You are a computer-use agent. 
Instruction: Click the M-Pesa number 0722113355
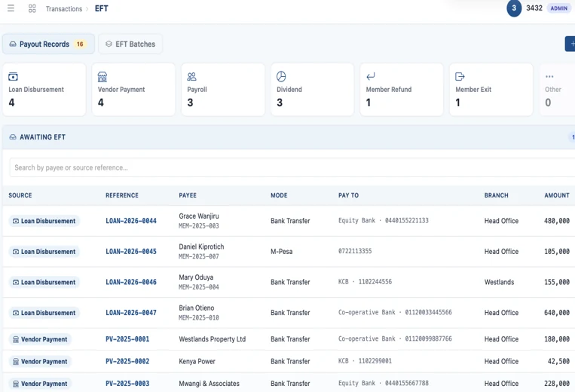[x=355, y=251]
